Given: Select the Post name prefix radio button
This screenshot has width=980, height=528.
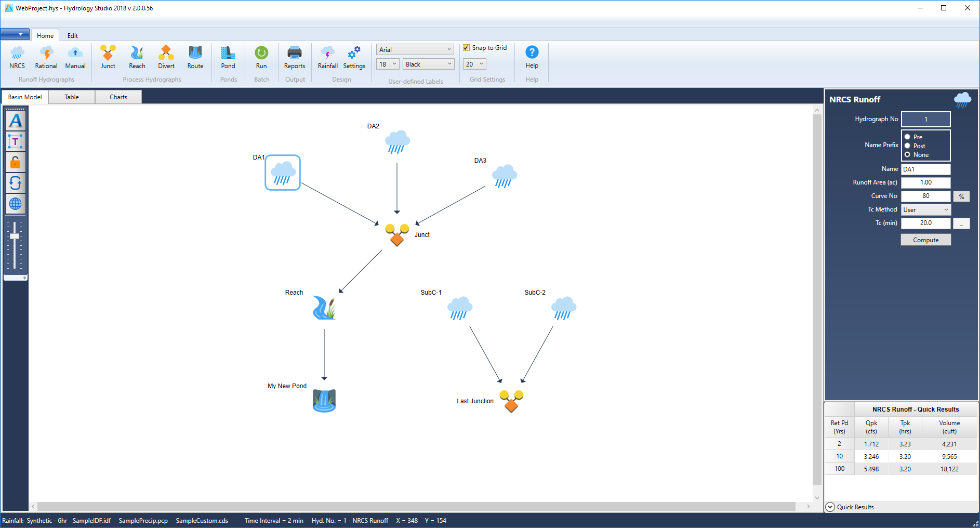Looking at the screenshot, I should pyautogui.click(x=907, y=146).
